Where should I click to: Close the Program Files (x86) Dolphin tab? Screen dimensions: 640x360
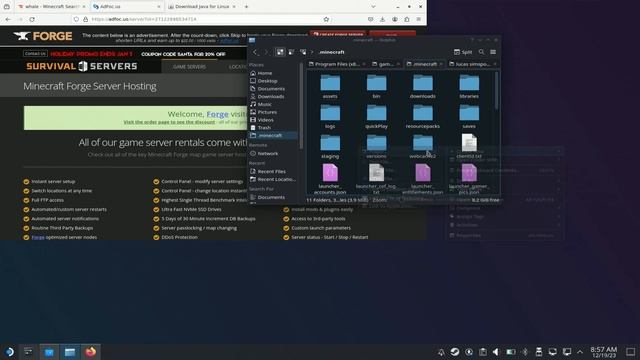point(364,64)
